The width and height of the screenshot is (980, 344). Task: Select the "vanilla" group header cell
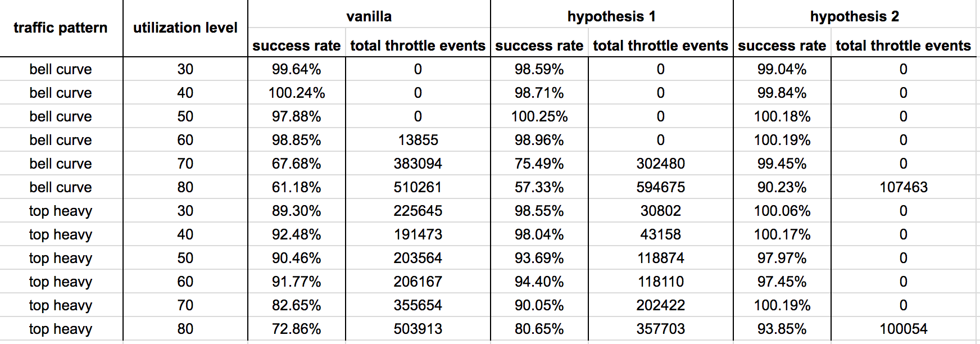click(x=369, y=16)
